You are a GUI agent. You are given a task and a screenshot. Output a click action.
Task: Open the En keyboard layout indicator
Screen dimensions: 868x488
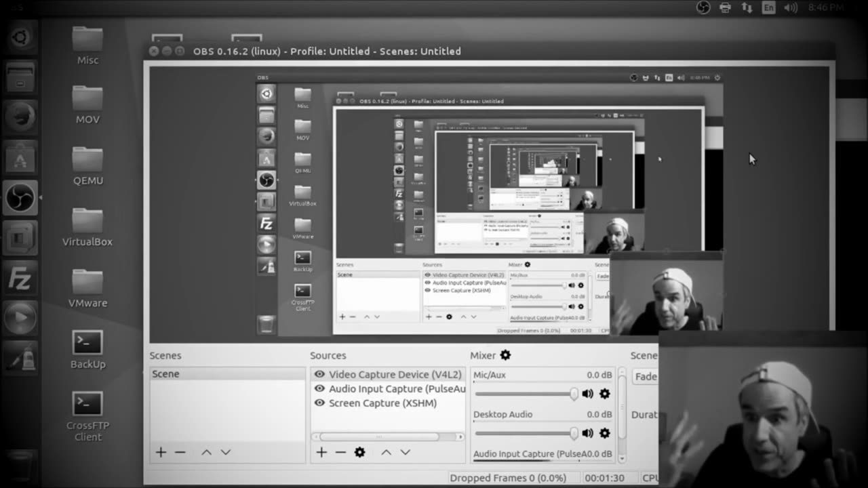pyautogui.click(x=768, y=7)
